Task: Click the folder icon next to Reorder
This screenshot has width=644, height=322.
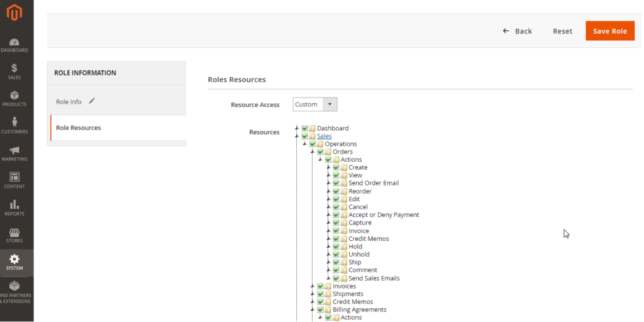Action: coord(344,191)
